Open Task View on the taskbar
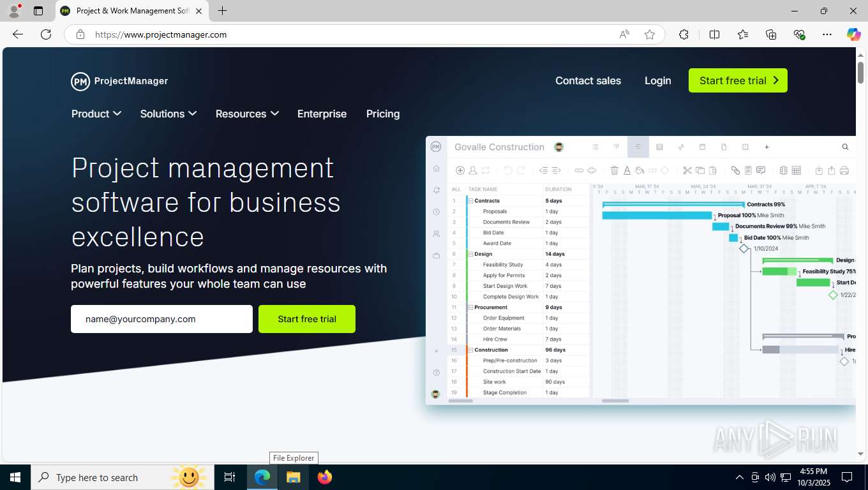The height and width of the screenshot is (490, 868). [230, 477]
